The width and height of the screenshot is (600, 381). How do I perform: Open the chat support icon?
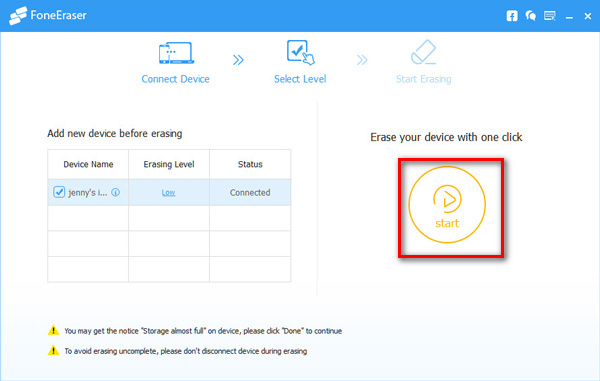[x=530, y=16]
